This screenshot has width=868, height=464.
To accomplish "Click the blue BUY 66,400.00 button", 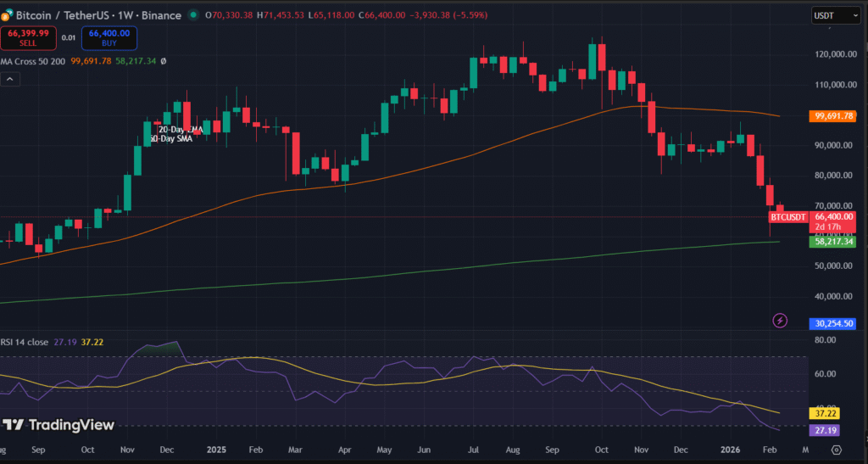I will coord(109,38).
